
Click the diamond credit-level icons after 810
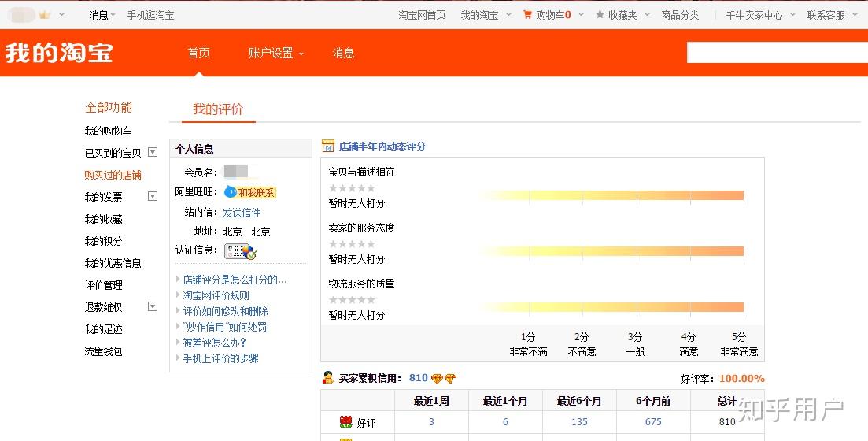click(x=443, y=379)
